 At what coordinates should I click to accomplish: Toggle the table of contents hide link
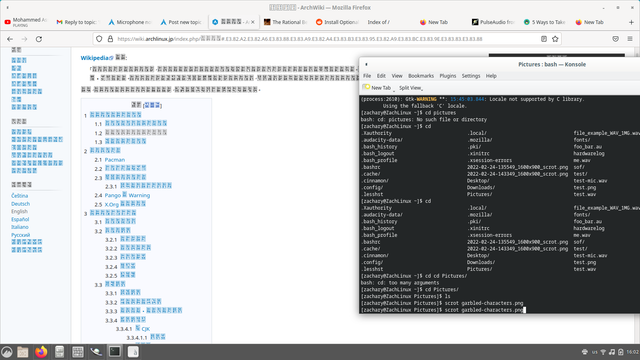tap(152, 105)
